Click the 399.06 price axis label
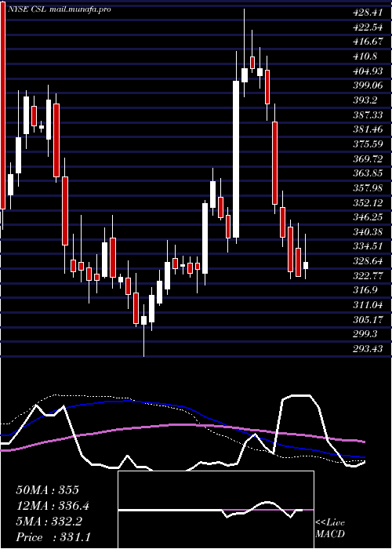 tap(368, 85)
